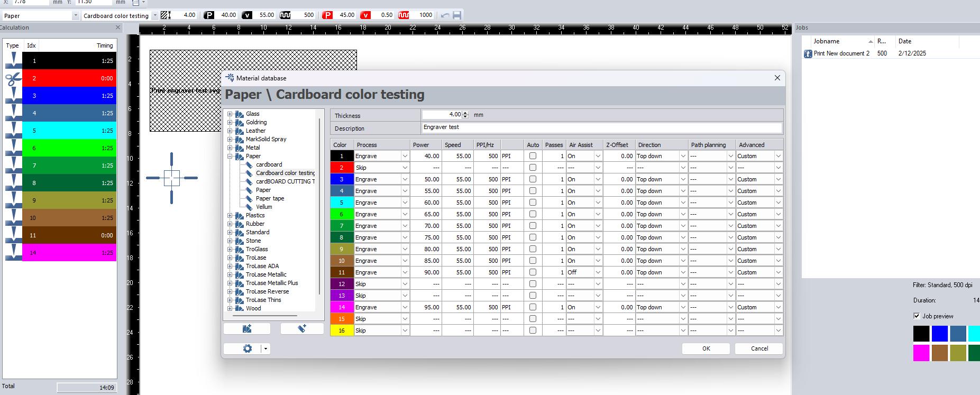Click the red cut frequency wave icon
Screen dimensions: 980x395
click(404, 15)
